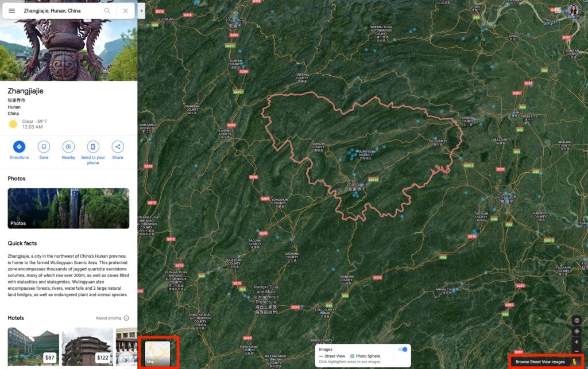Open About pricing info link
588x369 pixels.
tap(112, 318)
